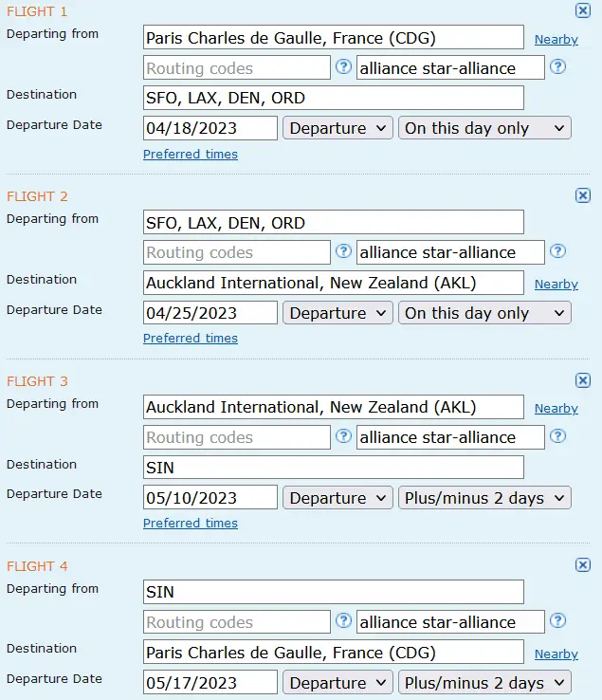Open Preferred times link under Flight 3
602x700 pixels.
click(x=191, y=524)
